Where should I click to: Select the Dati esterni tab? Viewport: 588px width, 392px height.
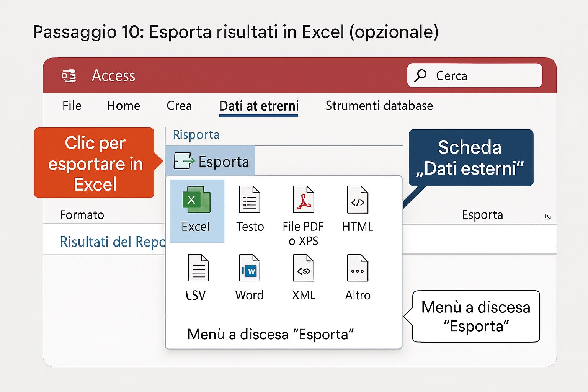[x=259, y=106]
